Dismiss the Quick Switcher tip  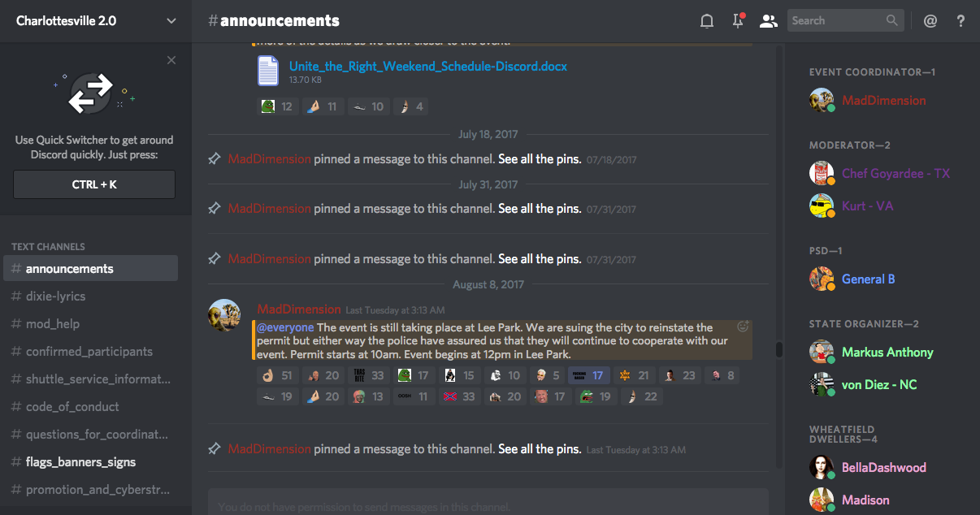coord(171,60)
